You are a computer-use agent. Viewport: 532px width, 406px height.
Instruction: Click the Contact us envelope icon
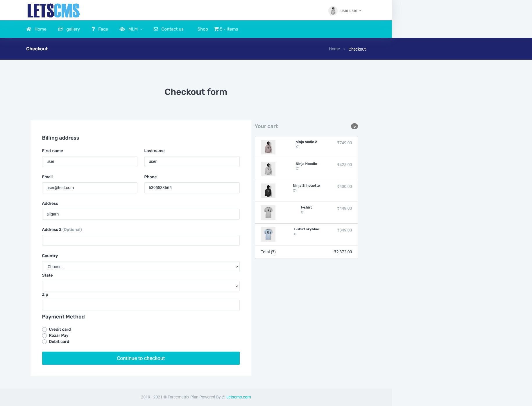point(156,29)
